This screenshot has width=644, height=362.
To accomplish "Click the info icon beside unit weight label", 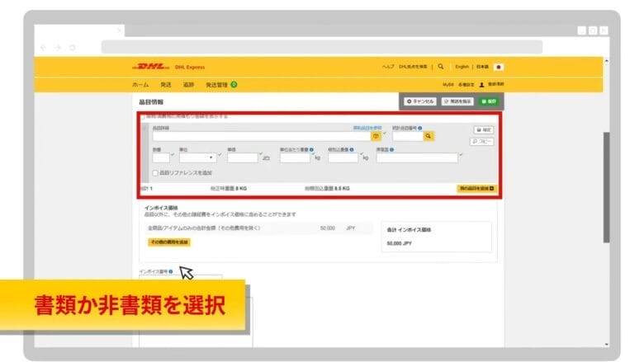I will pyautogui.click(x=311, y=149).
